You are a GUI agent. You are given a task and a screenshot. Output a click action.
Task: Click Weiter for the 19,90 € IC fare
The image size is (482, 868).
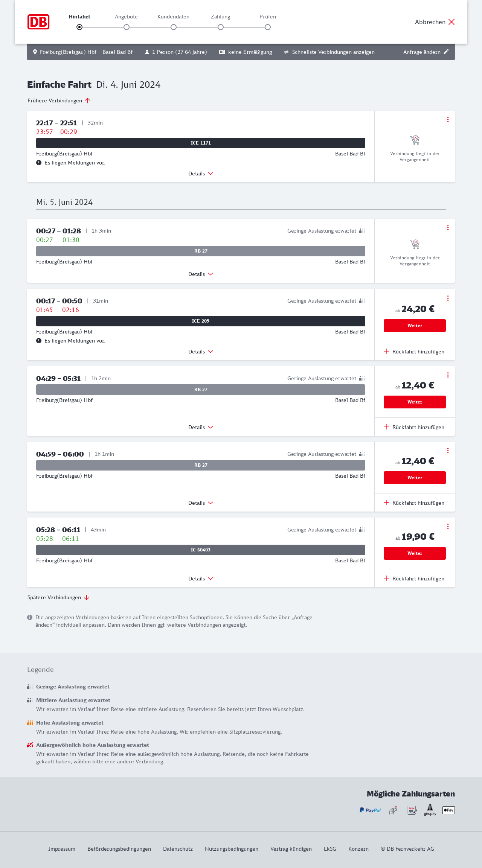(415, 553)
